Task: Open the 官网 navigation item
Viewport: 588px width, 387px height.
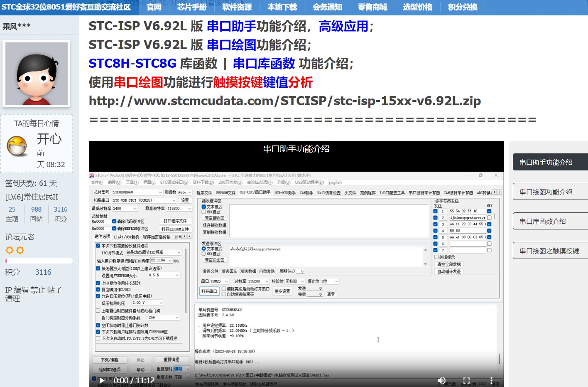Action: (x=154, y=7)
